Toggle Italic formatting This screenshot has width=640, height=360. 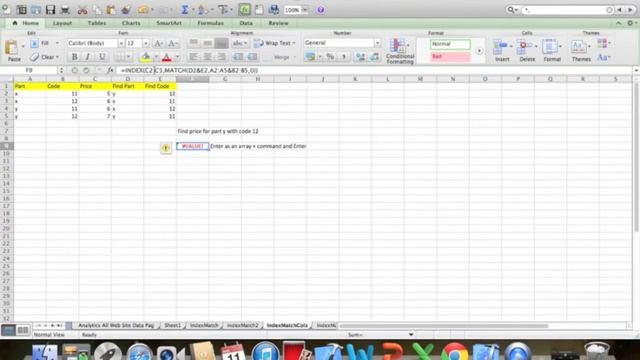(88, 57)
